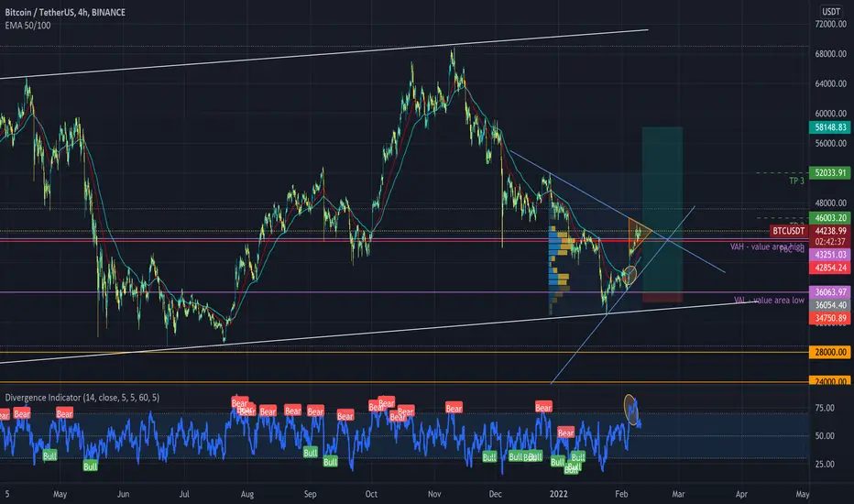Click the Feb label on time axis

coord(621,494)
